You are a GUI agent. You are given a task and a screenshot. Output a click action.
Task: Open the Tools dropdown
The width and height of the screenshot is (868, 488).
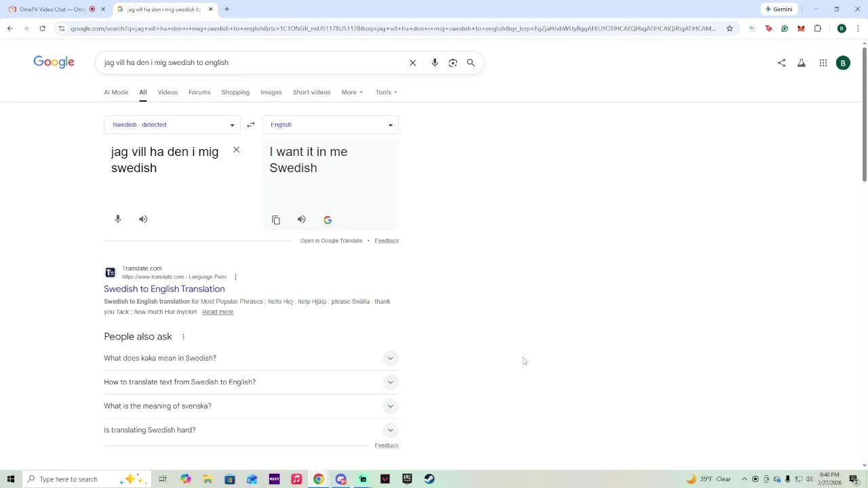click(x=387, y=92)
